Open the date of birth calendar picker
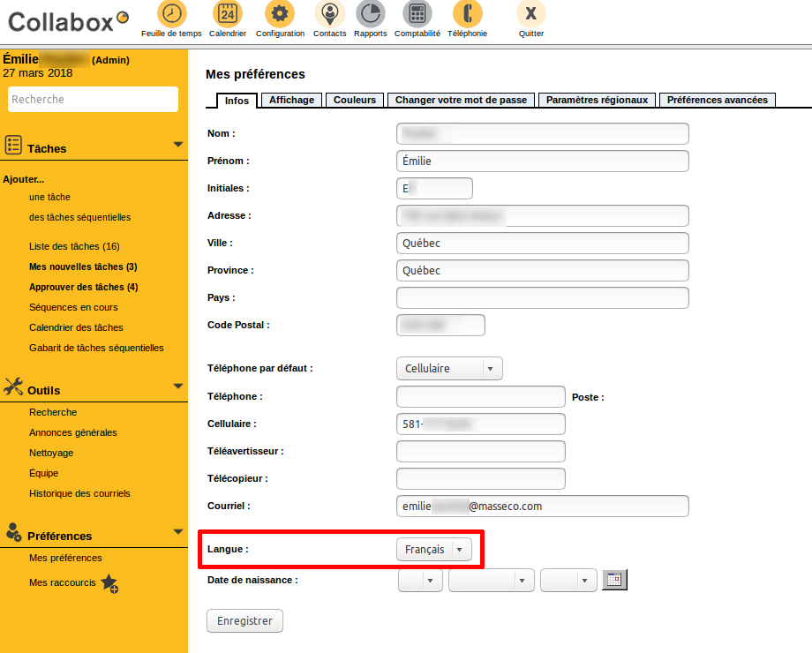 pos(614,580)
